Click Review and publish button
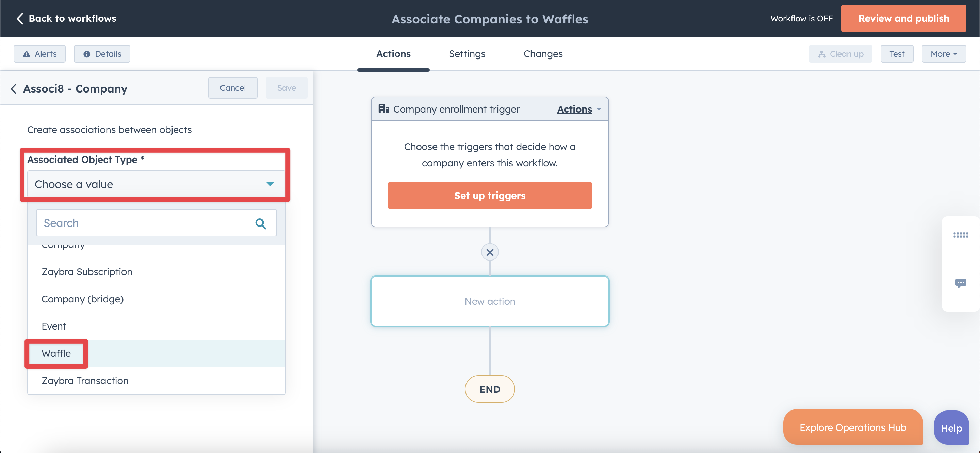 click(x=903, y=18)
